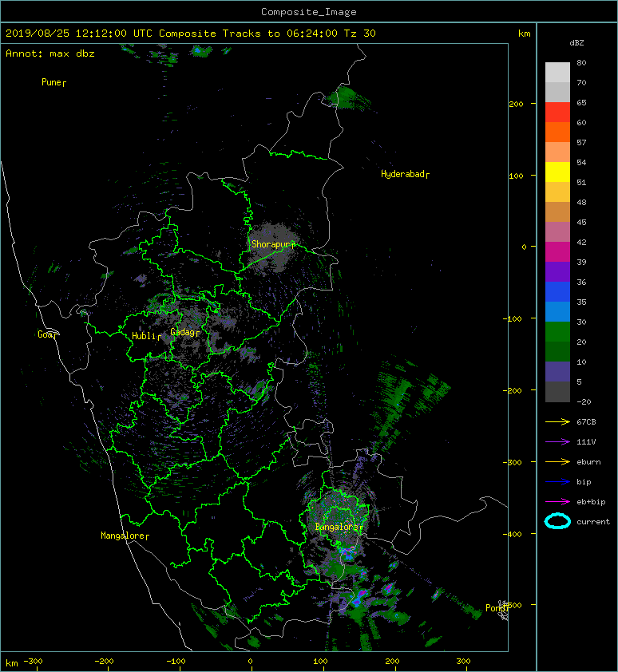618x672 pixels.
Task: Click the cyan 'current' ellipse legend icon
Action: [x=557, y=521]
